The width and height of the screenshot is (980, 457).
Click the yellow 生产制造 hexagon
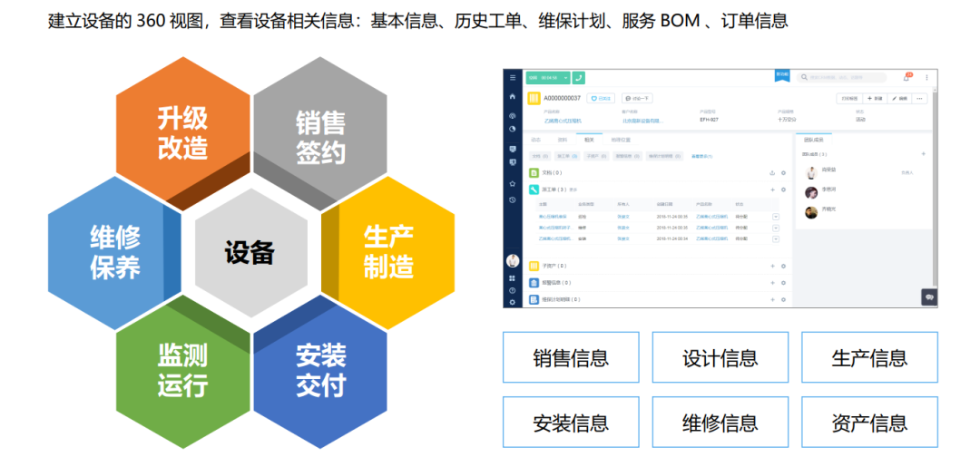[388, 253]
